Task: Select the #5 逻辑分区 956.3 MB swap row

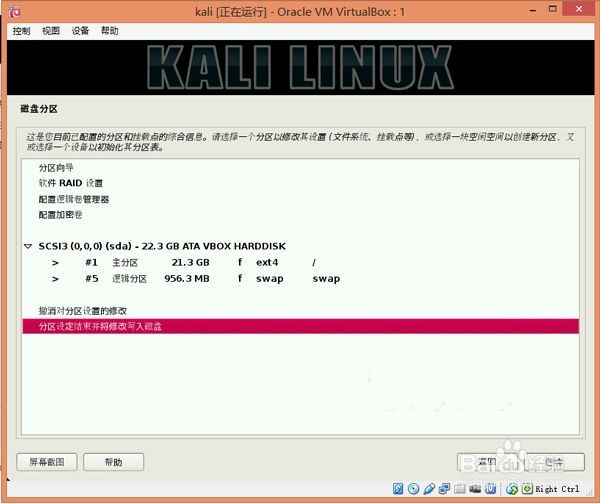Action: (x=300, y=279)
